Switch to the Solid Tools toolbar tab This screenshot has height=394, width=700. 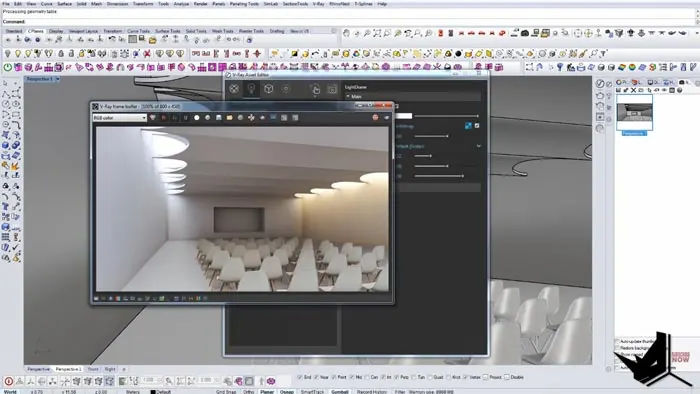pyautogui.click(x=196, y=31)
